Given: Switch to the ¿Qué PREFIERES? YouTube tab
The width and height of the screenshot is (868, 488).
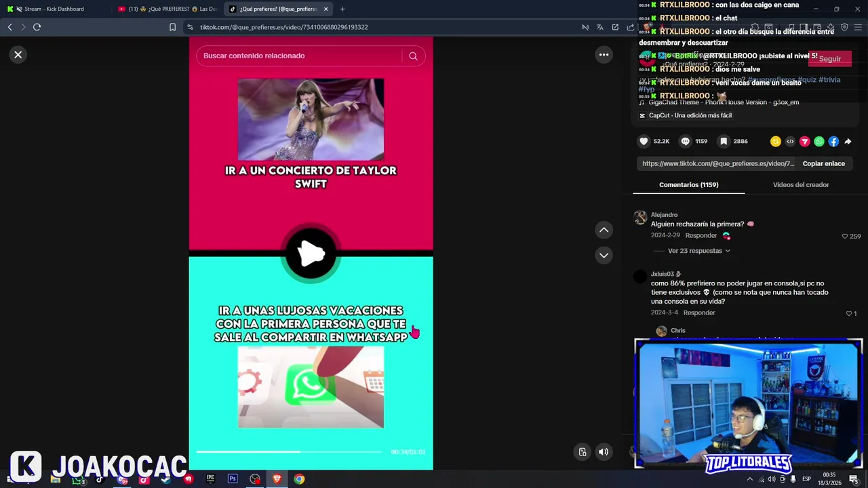Looking at the screenshot, I should [166, 9].
